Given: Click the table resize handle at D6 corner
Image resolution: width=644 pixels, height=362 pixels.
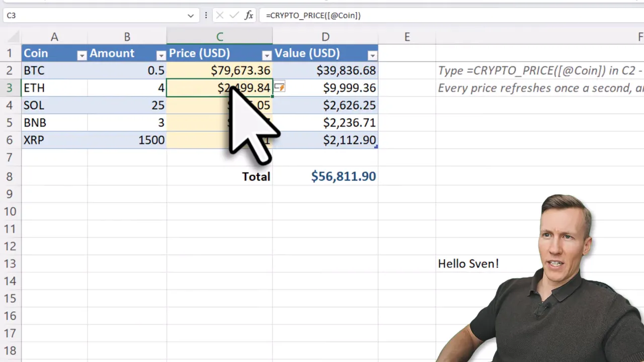Looking at the screenshot, I should coord(376,147).
